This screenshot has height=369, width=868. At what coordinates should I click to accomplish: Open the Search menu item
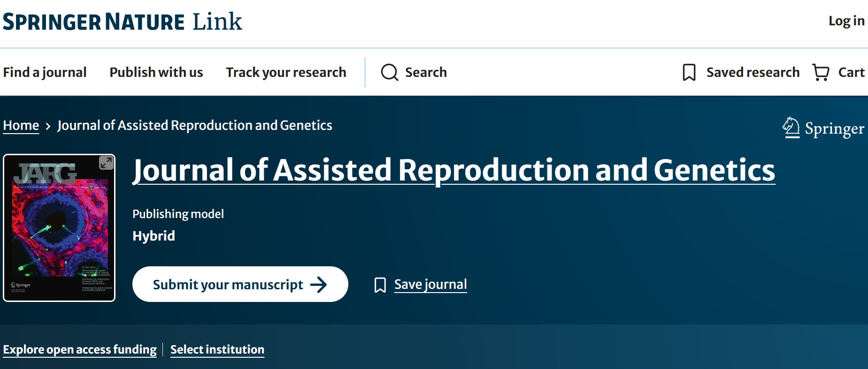pos(414,72)
